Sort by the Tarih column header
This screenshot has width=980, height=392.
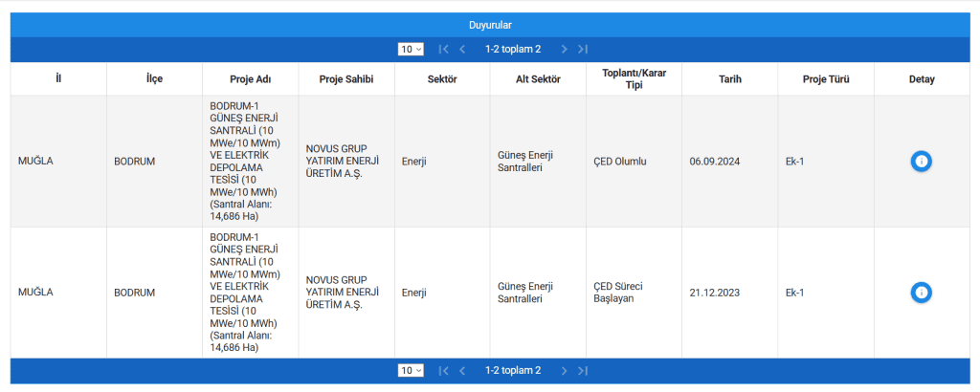point(729,79)
